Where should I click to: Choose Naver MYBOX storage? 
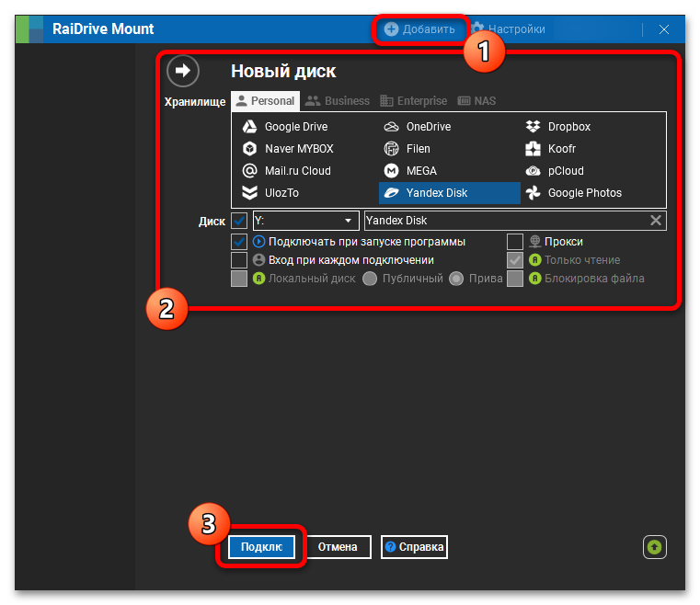click(288, 149)
